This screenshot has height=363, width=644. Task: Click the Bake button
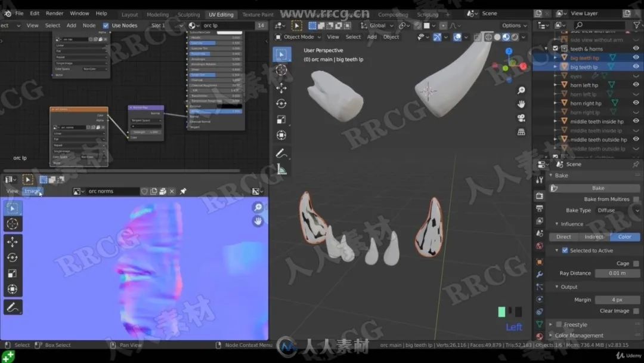(595, 188)
